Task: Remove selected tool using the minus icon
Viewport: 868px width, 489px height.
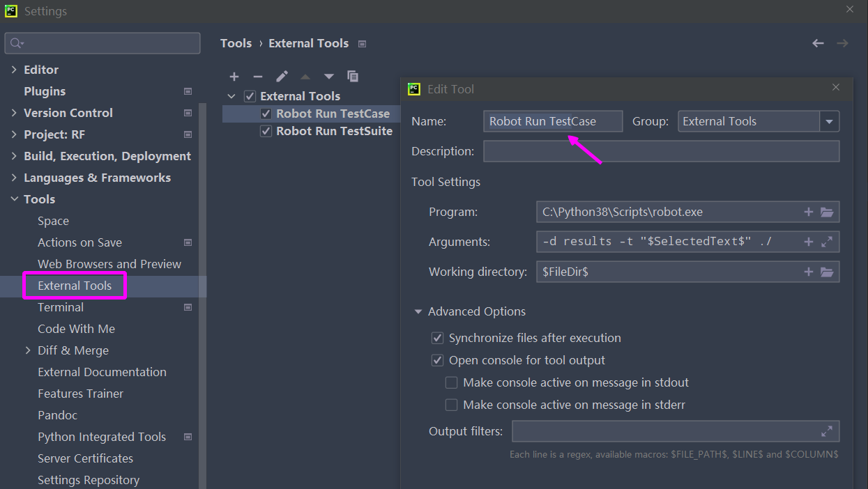Action: pyautogui.click(x=257, y=77)
